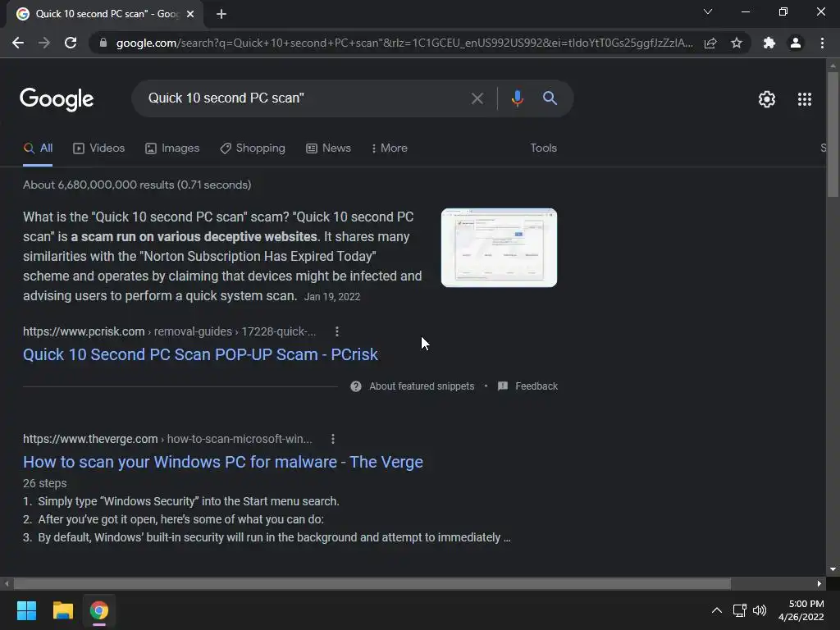Viewport: 840px width, 630px height.
Task: Click the Chrome taskbar icon
Action: point(98,610)
